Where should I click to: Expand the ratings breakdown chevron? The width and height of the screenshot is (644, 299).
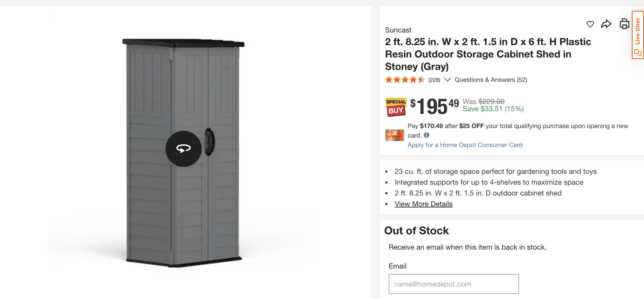[447, 80]
